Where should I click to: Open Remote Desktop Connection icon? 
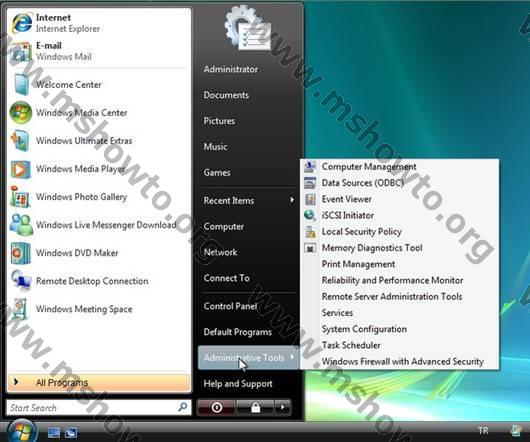[x=21, y=280]
